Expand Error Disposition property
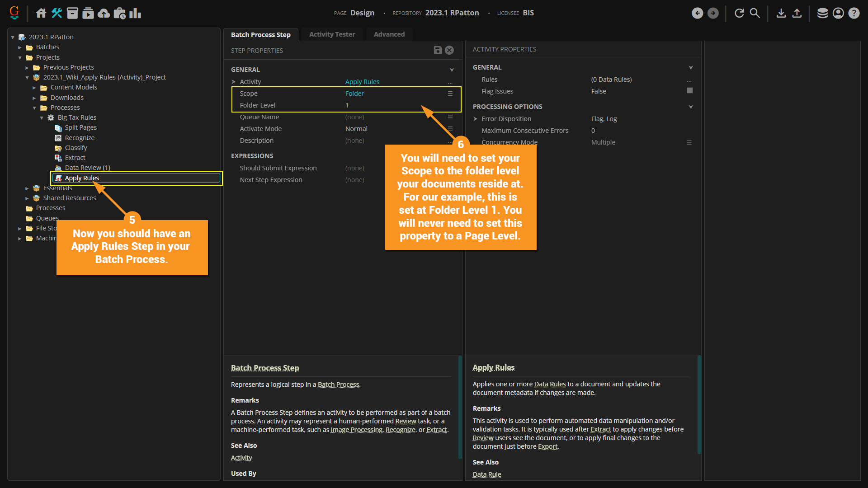The width and height of the screenshot is (868, 488). click(x=475, y=119)
